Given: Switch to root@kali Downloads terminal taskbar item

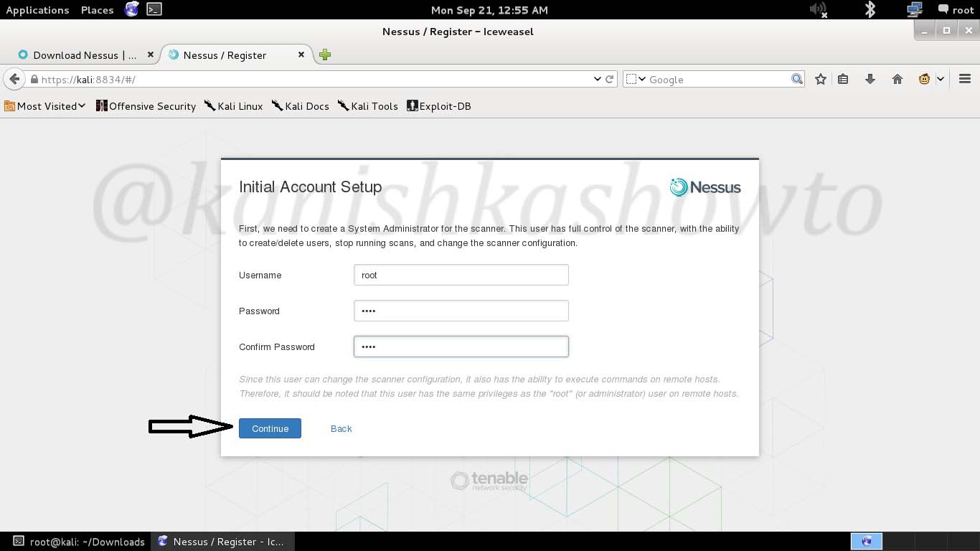Looking at the screenshot, I should tap(79, 542).
